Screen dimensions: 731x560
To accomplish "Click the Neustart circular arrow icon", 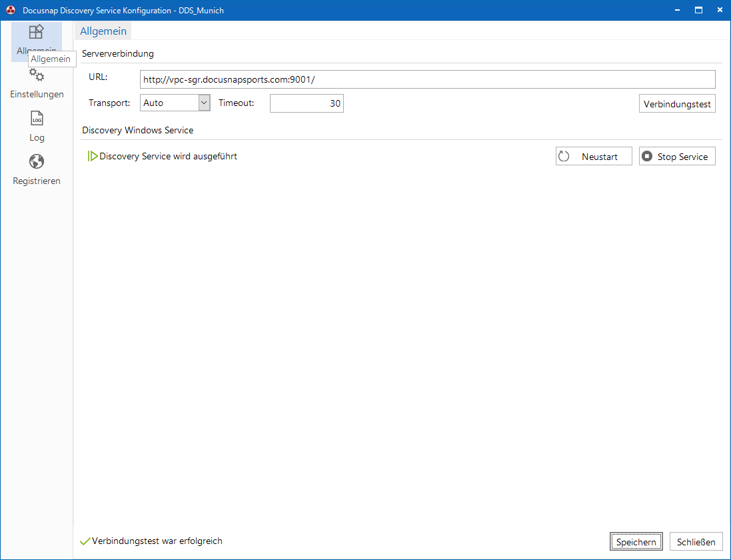I will pyautogui.click(x=564, y=156).
